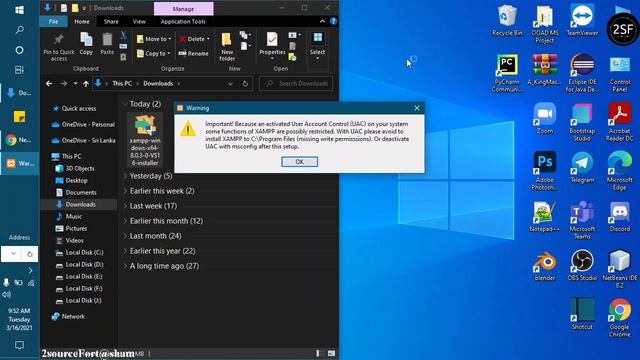Select Network in navigation pane

coord(73,316)
